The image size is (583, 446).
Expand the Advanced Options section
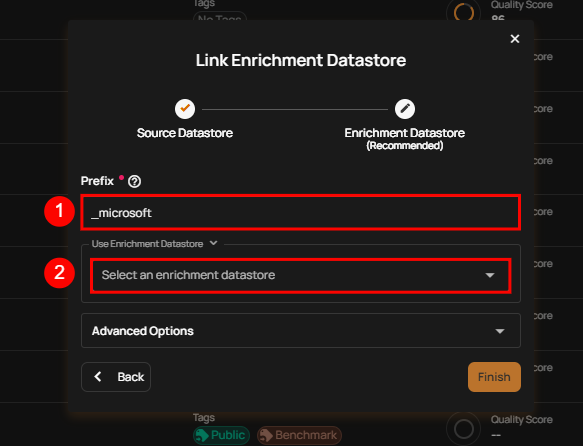[x=301, y=331]
